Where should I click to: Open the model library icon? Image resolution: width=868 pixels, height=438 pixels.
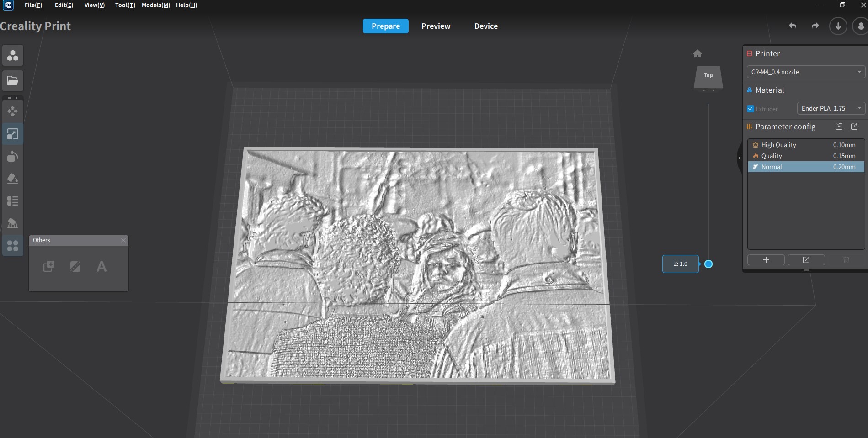[13, 55]
